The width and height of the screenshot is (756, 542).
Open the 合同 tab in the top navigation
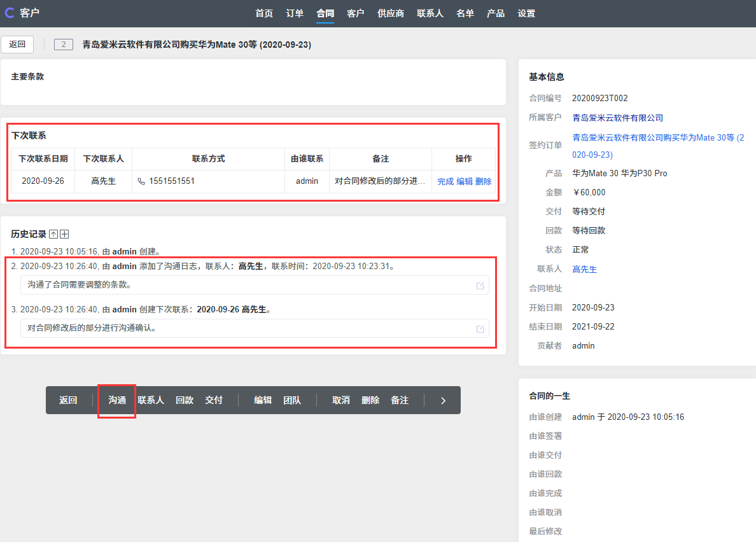(x=325, y=13)
